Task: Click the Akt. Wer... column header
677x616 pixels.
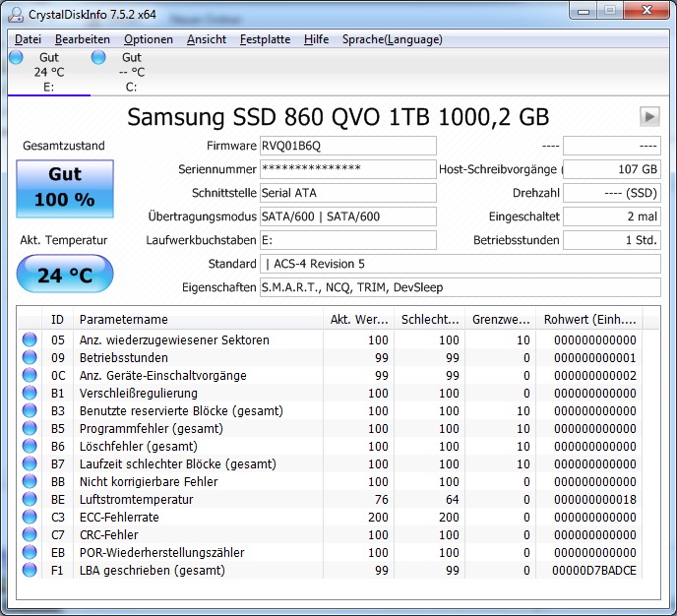Action: pos(359,320)
